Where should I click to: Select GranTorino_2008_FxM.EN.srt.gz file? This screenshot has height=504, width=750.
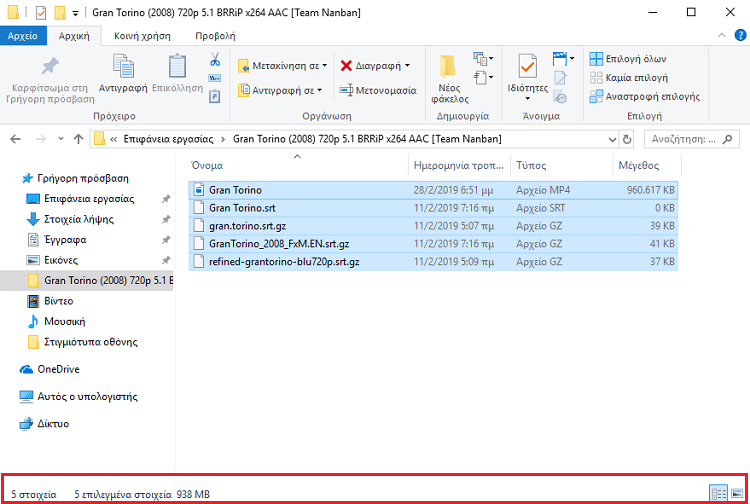pos(433,244)
